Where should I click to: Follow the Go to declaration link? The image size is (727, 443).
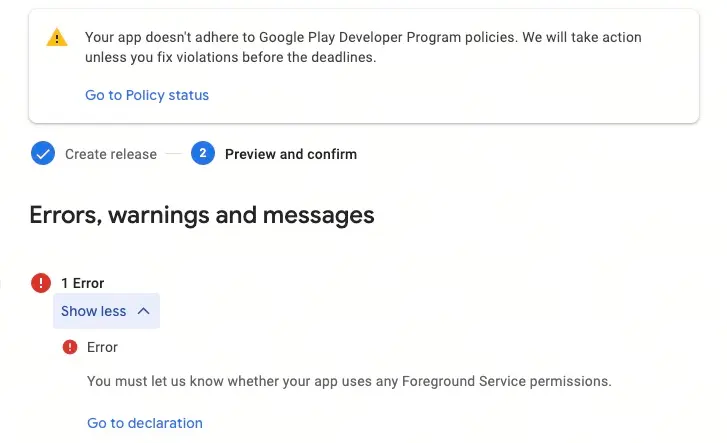pos(145,423)
